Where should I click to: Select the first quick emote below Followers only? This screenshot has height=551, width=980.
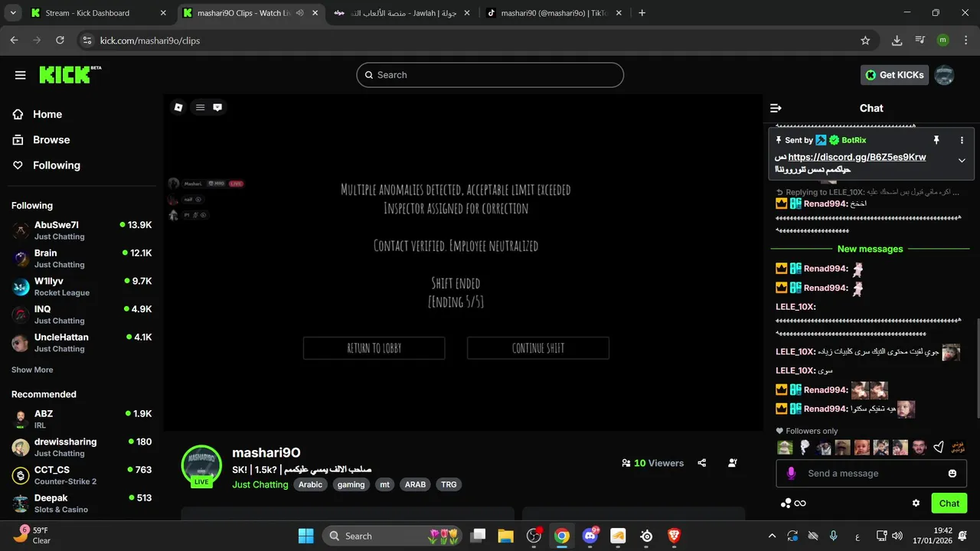pos(784,448)
